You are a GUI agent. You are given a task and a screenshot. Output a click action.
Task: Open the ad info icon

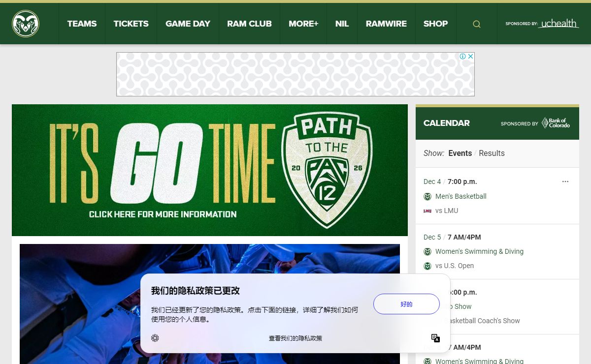coord(462,57)
